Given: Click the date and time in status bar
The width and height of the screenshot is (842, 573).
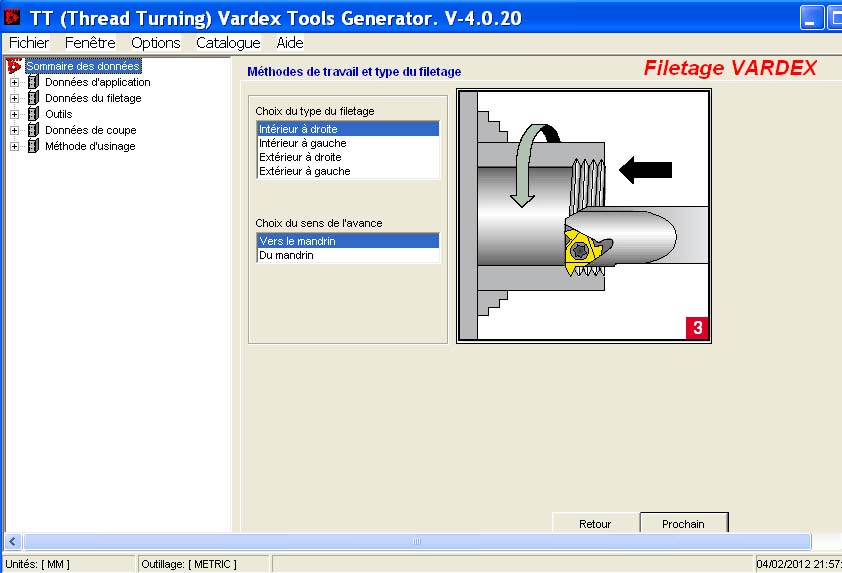Looking at the screenshot, I should pyautogui.click(x=799, y=564).
